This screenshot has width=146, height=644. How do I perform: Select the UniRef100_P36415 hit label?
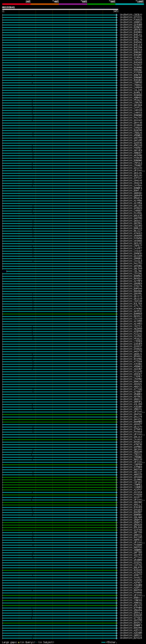131,20
